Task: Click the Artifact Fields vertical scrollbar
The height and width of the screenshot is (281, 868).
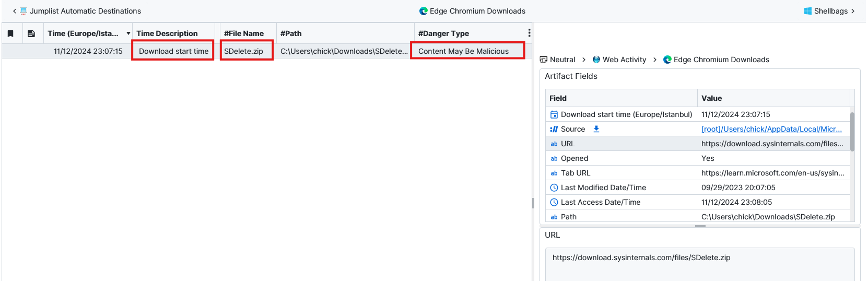Action: 852,131
